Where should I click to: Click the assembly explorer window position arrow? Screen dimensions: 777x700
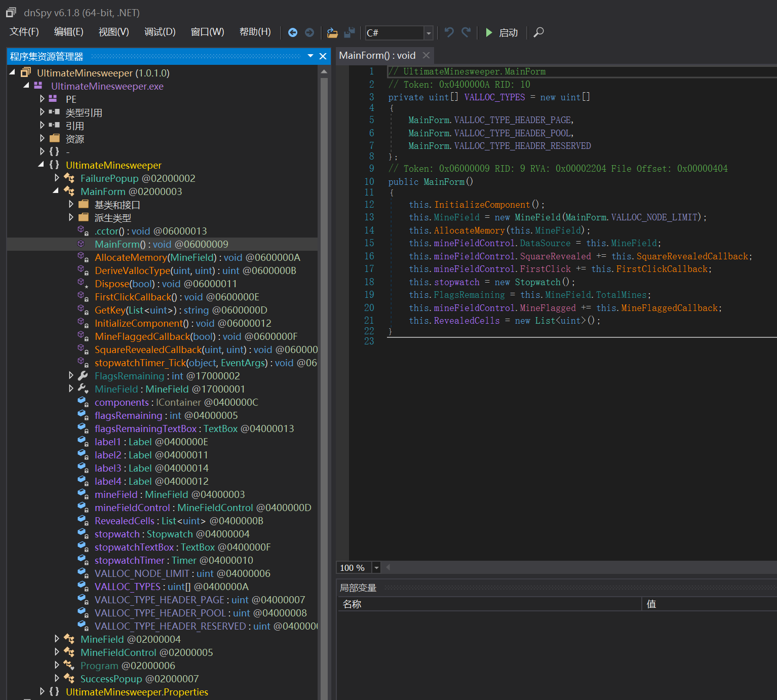click(310, 56)
